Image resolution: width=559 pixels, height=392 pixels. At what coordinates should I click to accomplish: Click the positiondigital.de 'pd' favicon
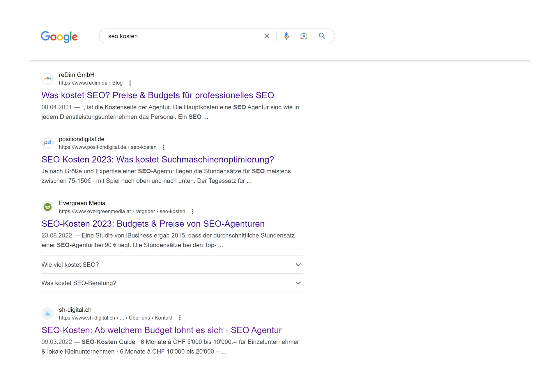coord(47,143)
